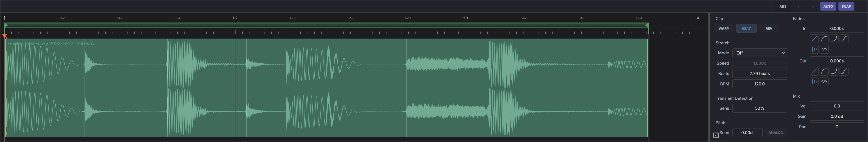Screen dimensions: 868x142
Task: Click grid denominator value 4
Action: pyautogui.click(x=812, y=6)
